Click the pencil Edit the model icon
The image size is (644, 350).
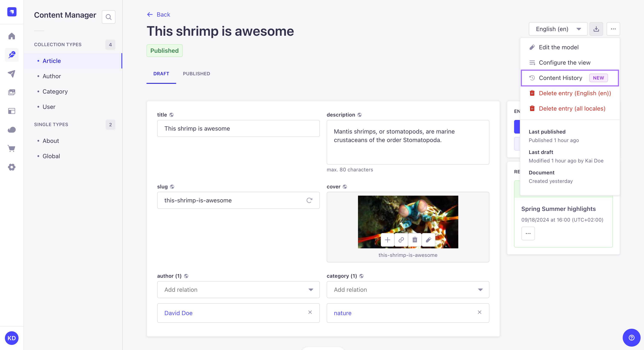(532, 47)
